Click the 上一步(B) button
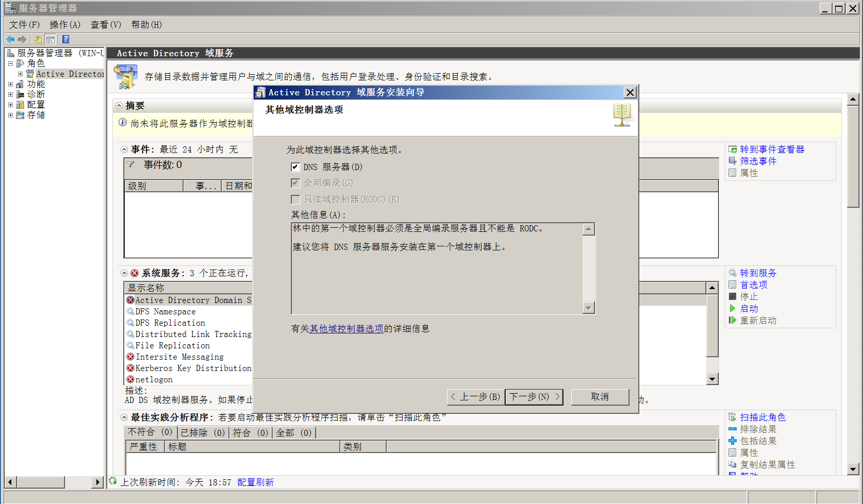 pyautogui.click(x=475, y=397)
